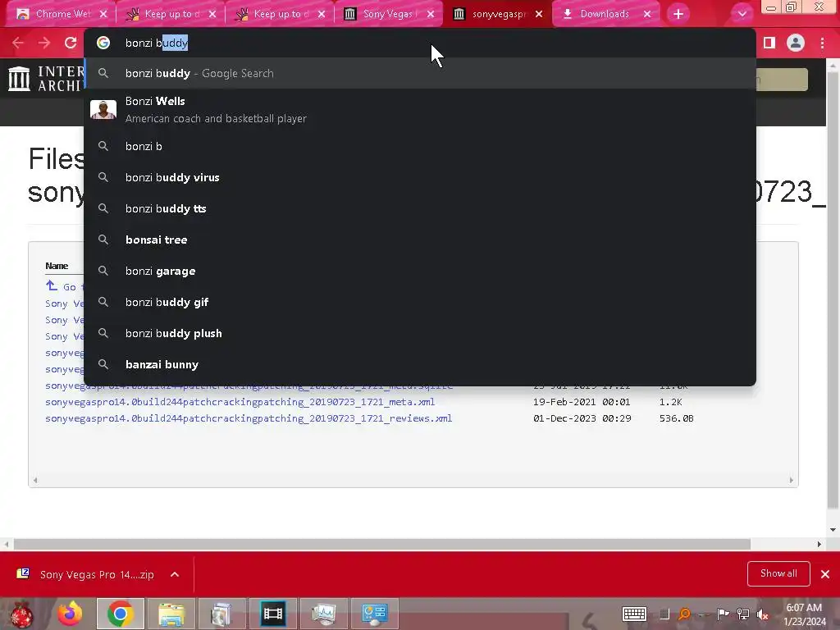Screen dimensions: 840x630
Task: Choose the 'bonsai tree' suggestion
Action: coord(420,240)
